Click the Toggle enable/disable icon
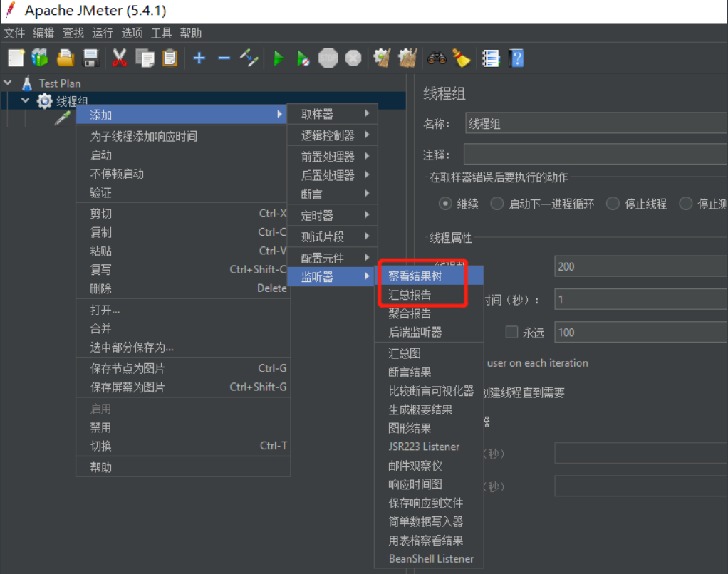 pyautogui.click(x=249, y=58)
